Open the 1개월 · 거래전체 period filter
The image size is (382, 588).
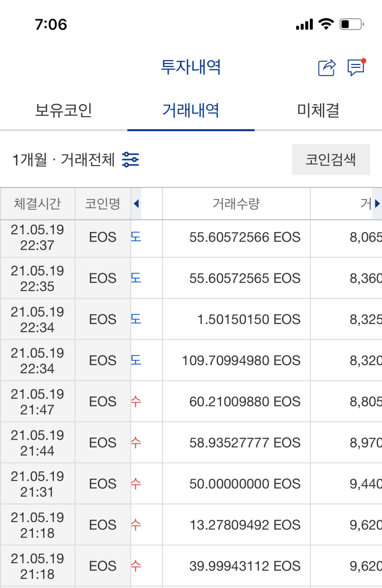pos(67,159)
